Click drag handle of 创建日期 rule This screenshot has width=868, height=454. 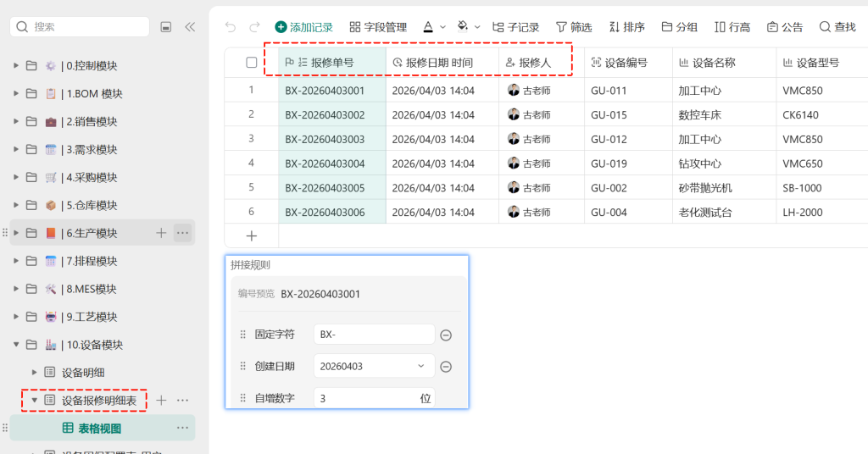[242, 366]
